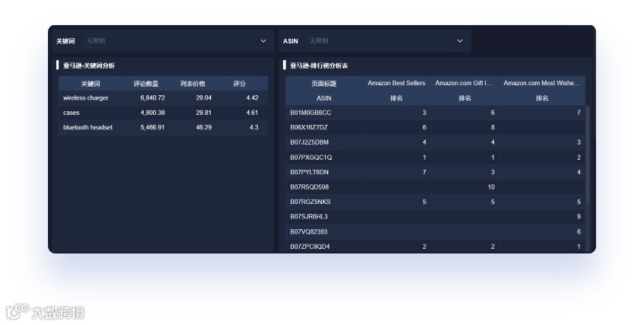644x325 pixels.
Task: Click Most Wished rank 7 for B01M0GB8CC
Action: 579,113
